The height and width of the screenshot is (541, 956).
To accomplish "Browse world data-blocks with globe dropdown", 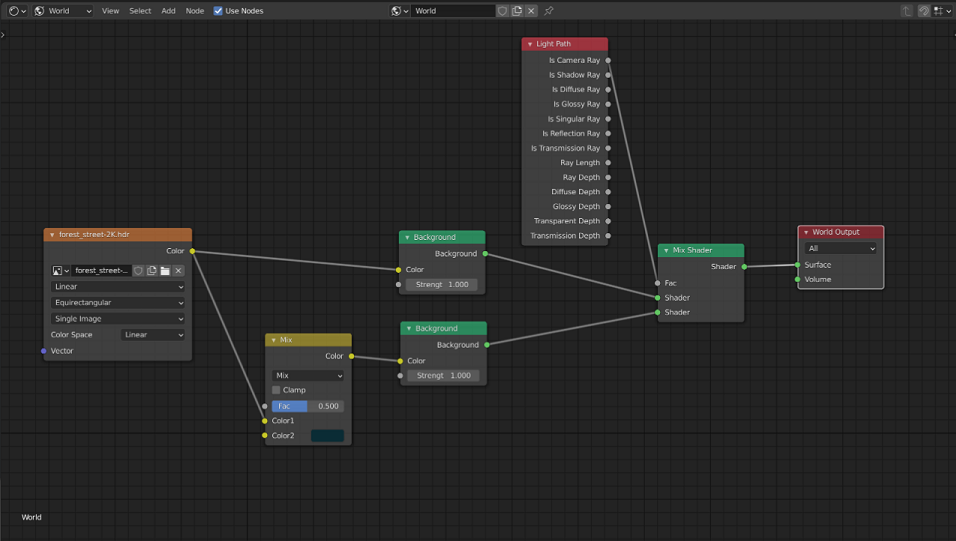I will 399,10.
